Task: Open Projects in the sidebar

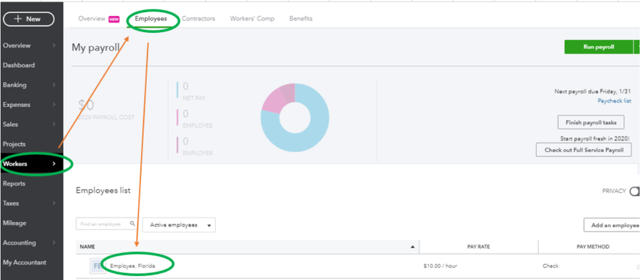Action: coord(14,144)
